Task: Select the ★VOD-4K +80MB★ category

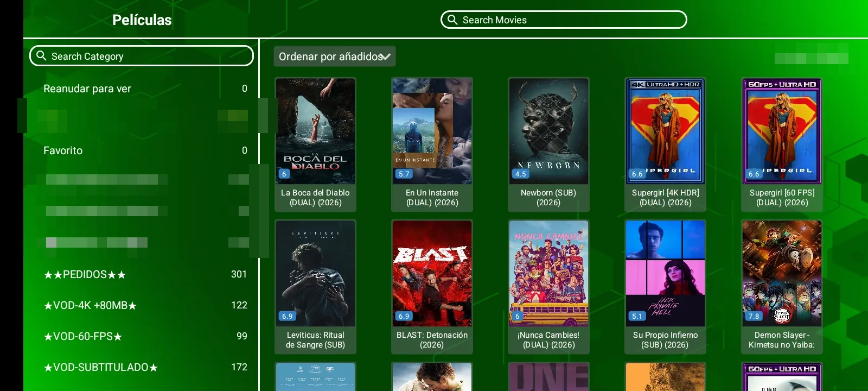Action: (145, 305)
